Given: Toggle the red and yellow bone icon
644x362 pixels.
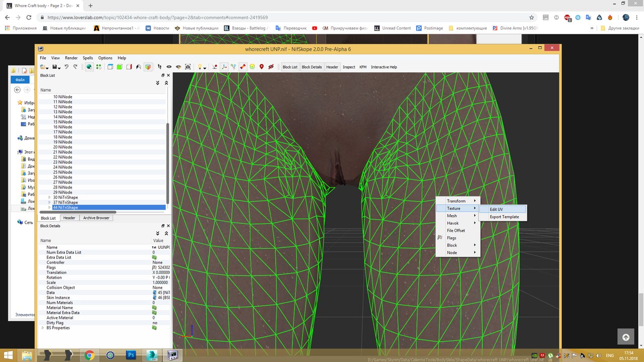Looking at the screenshot, I should pyautogui.click(x=243, y=67).
